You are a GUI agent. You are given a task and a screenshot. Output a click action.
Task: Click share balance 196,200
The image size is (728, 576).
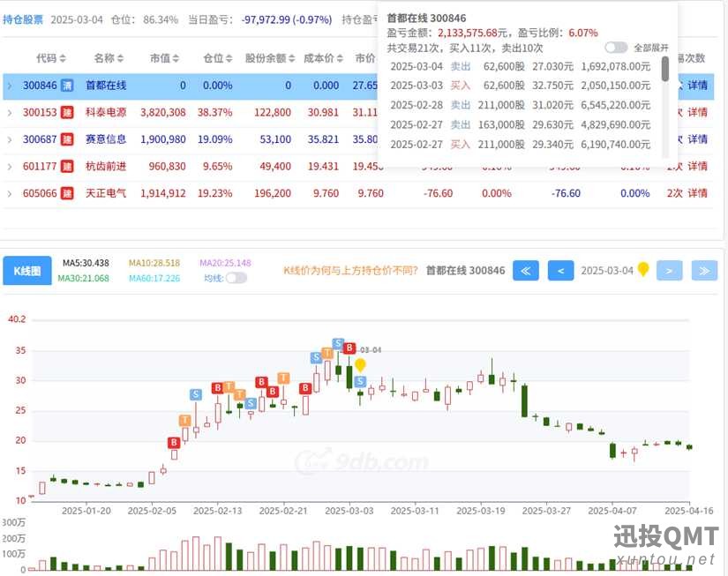273,193
